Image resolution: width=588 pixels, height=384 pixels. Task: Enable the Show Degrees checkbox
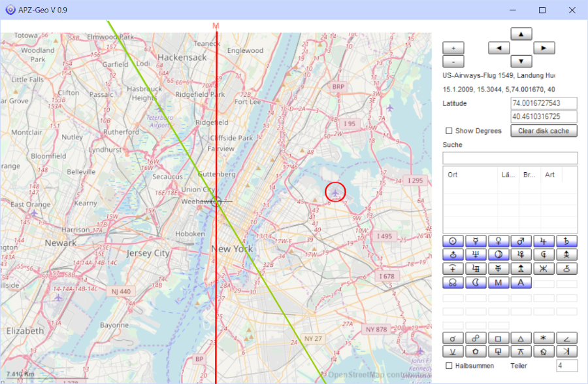coord(449,131)
